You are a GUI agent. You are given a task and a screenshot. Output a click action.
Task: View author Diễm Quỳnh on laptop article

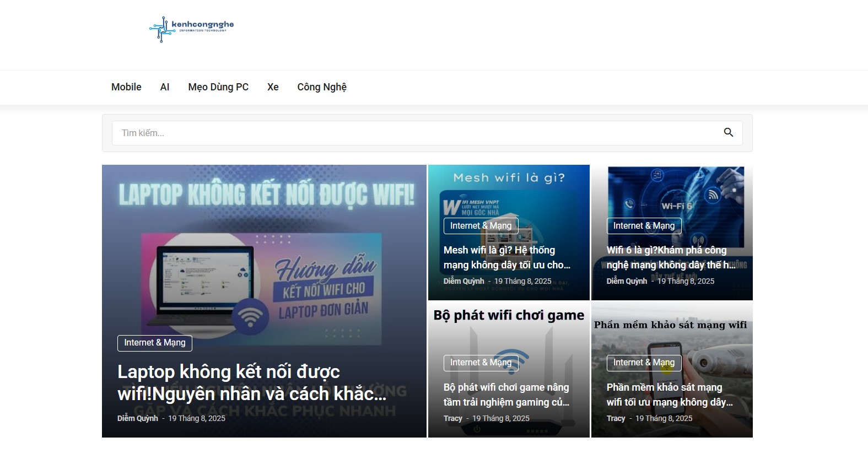tap(138, 419)
